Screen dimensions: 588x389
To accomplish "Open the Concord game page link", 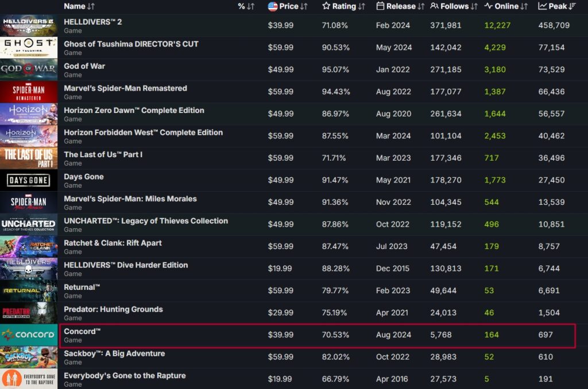I will pyautogui.click(x=82, y=332).
